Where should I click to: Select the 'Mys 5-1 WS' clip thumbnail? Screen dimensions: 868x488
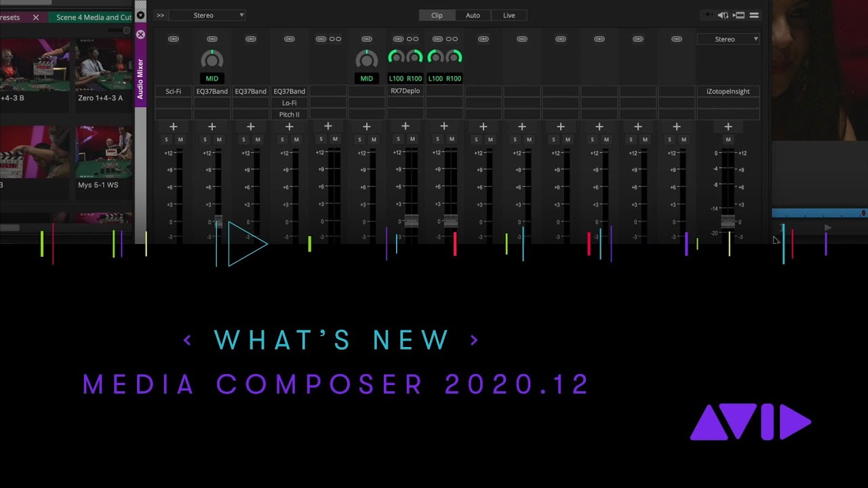click(x=103, y=152)
